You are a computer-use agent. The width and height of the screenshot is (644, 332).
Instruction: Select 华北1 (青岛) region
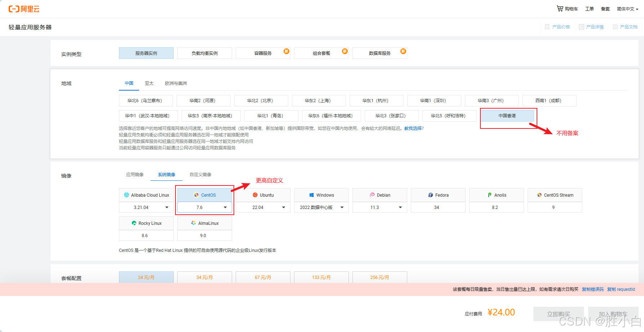click(x=271, y=116)
